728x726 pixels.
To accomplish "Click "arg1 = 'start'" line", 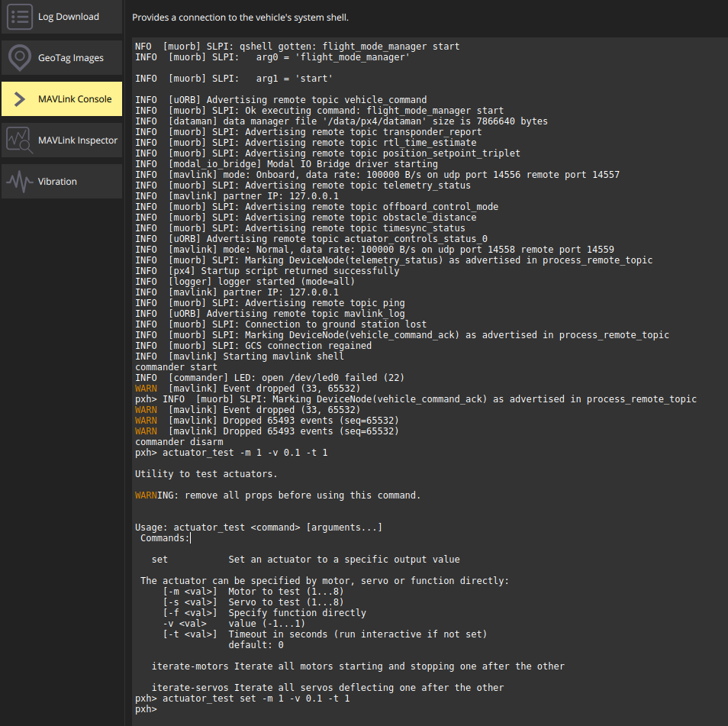I will [x=234, y=79].
